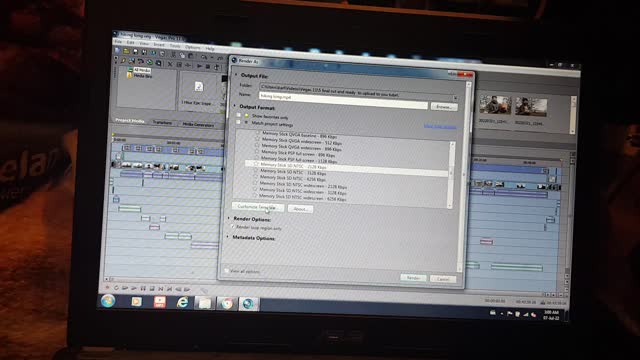Screen dimensions: 640x360
Task: Switch to the Media Generators tab
Action: pyautogui.click(x=198, y=124)
